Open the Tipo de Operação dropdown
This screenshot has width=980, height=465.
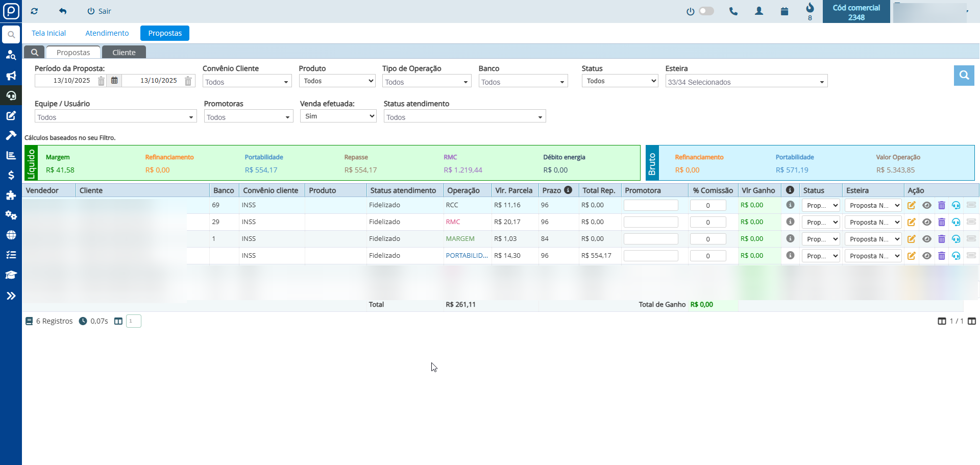[426, 82]
